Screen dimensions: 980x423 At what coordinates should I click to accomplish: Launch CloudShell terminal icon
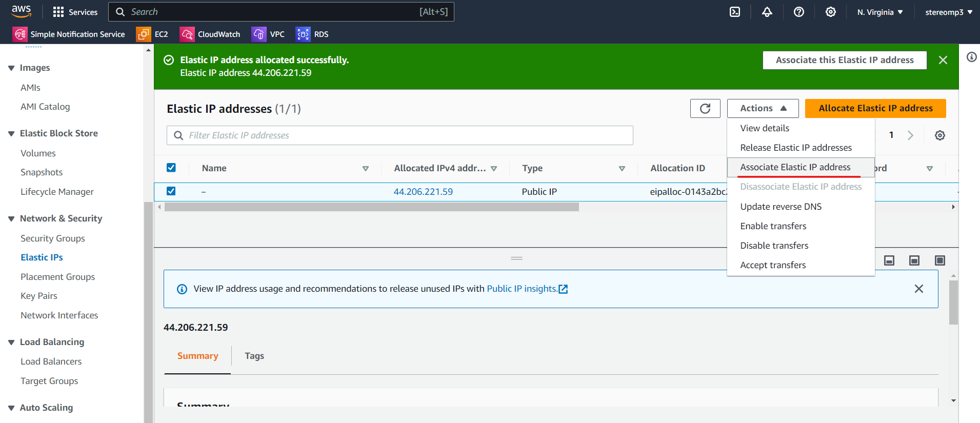[x=735, y=12]
